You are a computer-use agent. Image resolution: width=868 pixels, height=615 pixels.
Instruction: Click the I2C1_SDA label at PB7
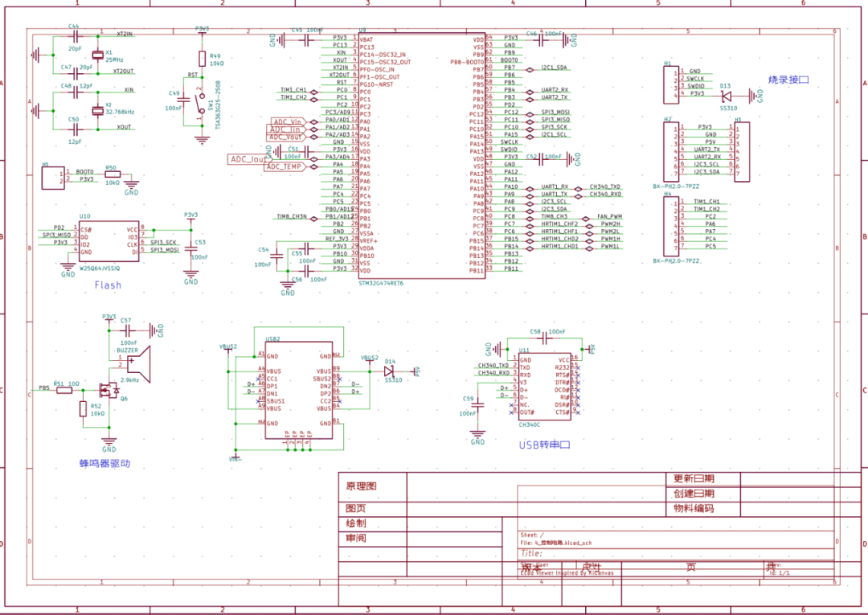(x=554, y=68)
